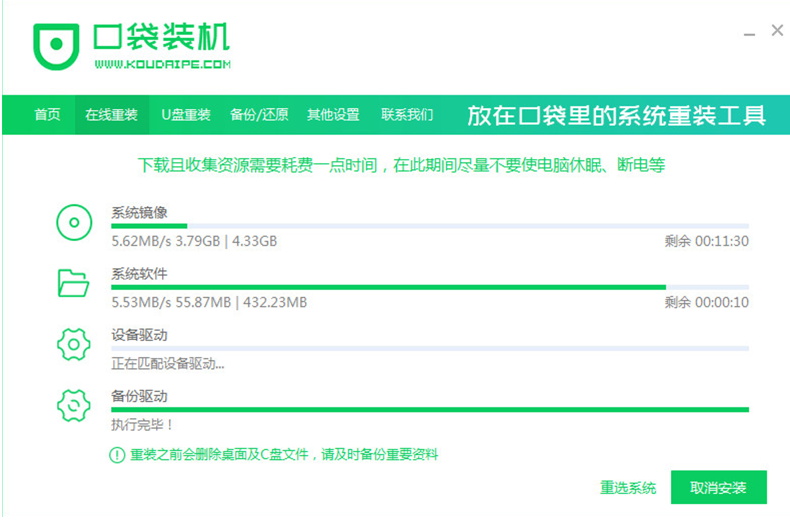Click the backup gear icon beside 备份驱动
Viewport: 790px width, 525px height.
(74, 406)
